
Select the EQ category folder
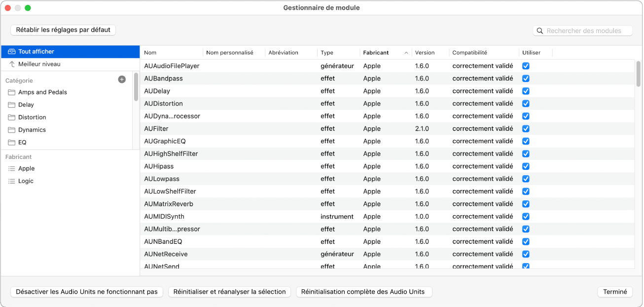24,142
